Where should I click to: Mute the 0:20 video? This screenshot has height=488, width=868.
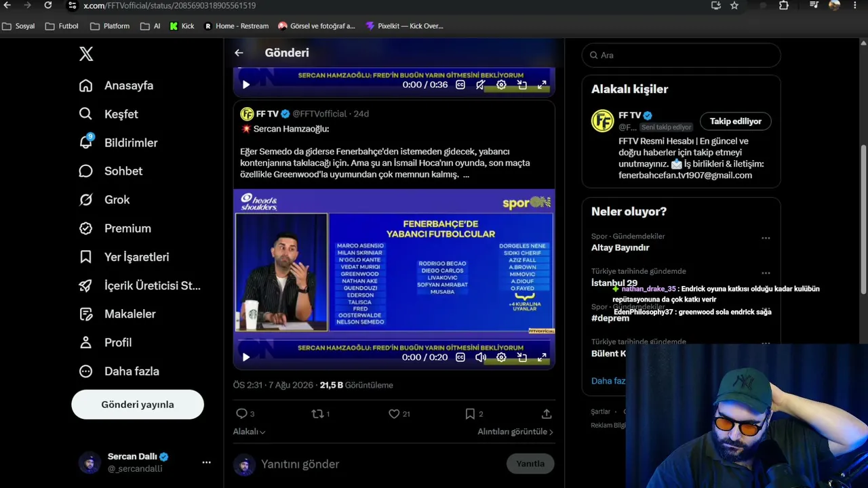tap(481, 357)
